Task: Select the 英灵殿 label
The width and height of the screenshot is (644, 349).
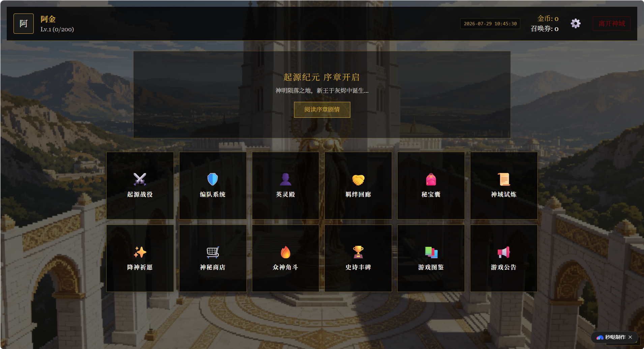Action: coord(285,195)
